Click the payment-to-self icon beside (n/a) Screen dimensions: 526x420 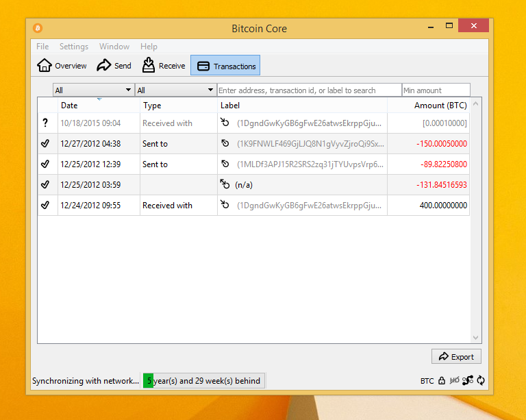[x=225, y=184]
